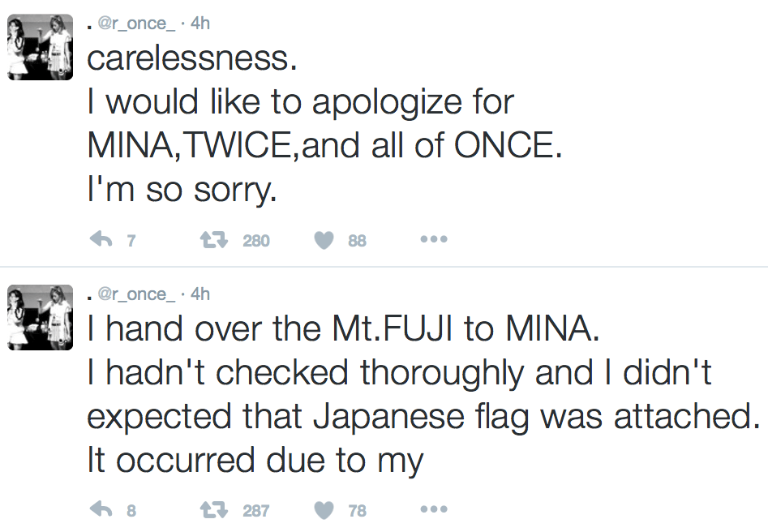Click the 4h timestamp on the top tweet
The image size is (768, 532).
tap(200, 24)
